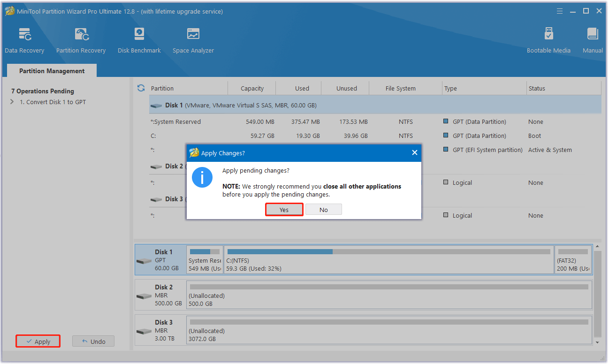Screen dimensions: 609x364
Task: Sort by the Partition column header
Action: click(x=189, y=88)
